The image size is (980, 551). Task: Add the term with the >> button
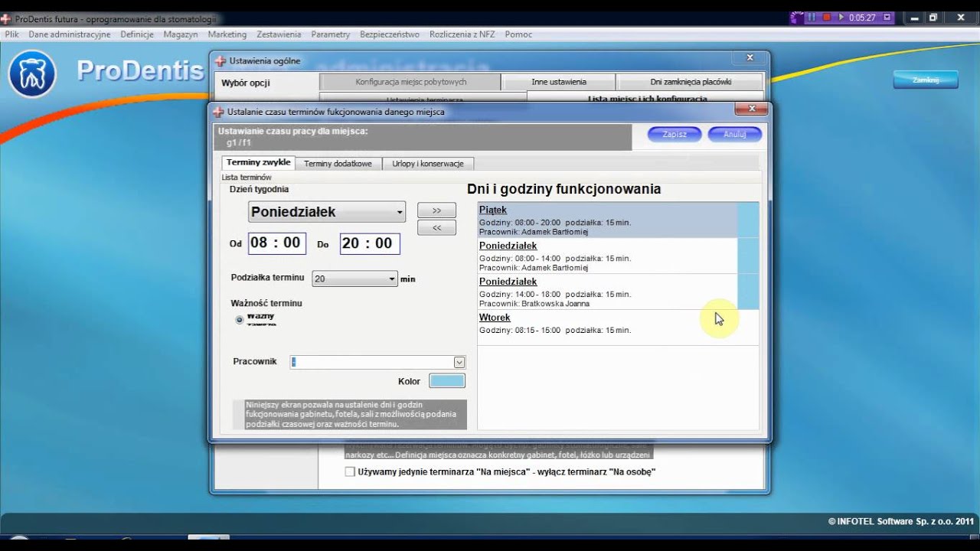(436, 210)
